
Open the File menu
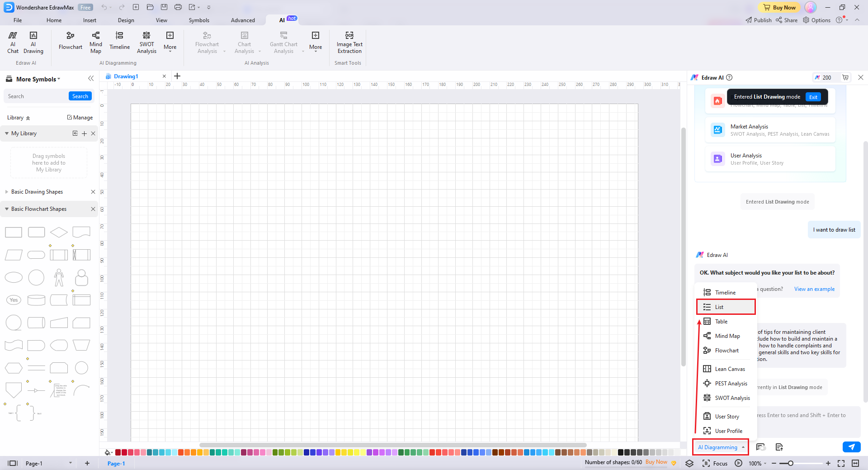pyautogui.click(x=18, y=20)
